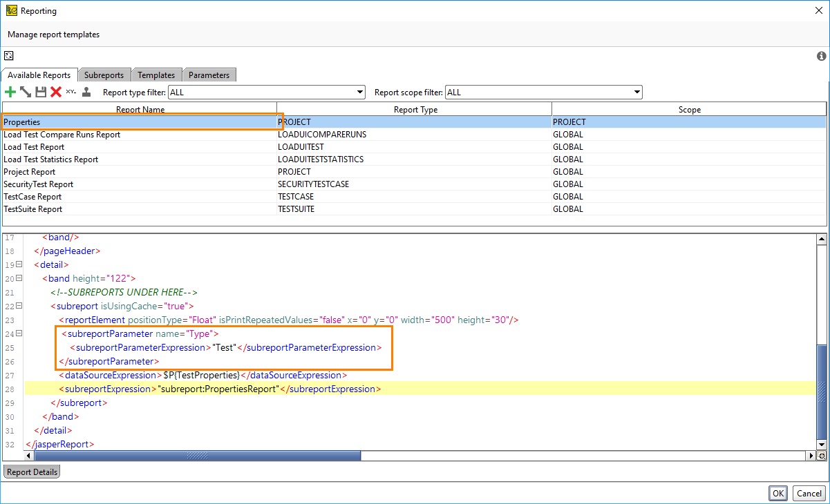This screenshot has width=830, height=504.
Task: Switch to the Subreports tab
Action: (104, 75)
